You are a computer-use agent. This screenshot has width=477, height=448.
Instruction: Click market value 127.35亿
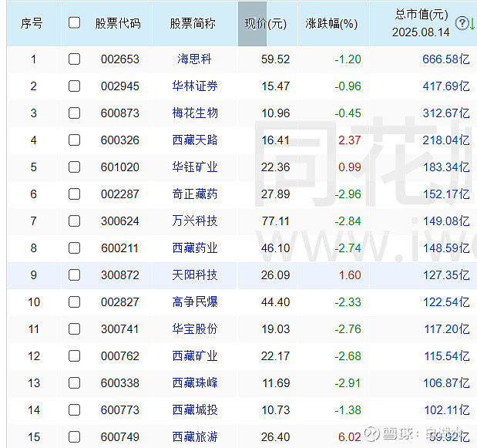click(446, 275)
